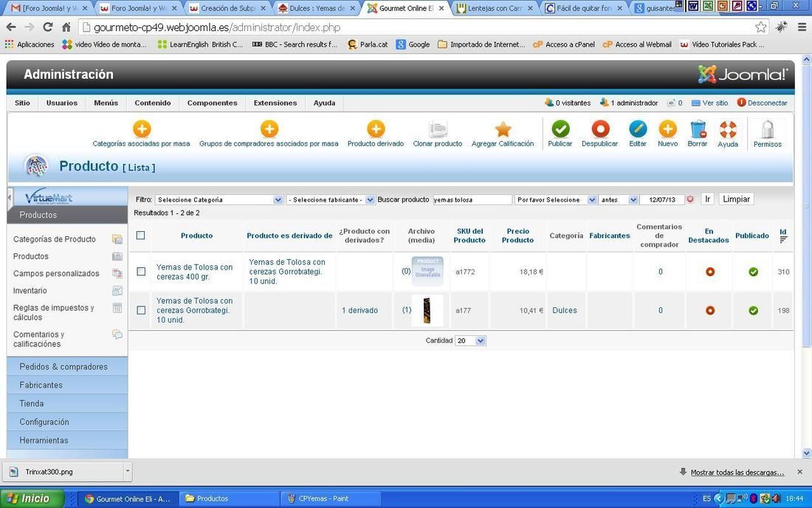Click the 12/07/13 date field
812x508 pixels.
click(x=662, y=200)
